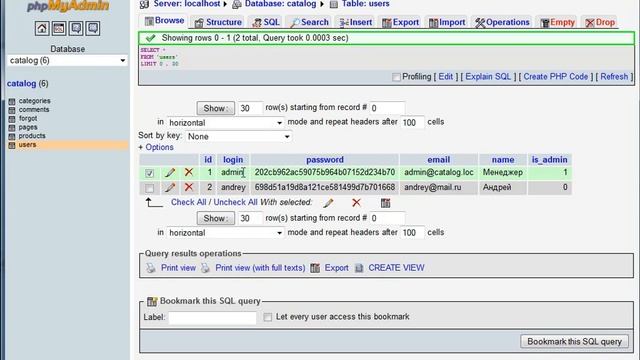
Task: Edit the admin row pencil icon
Action: [x=170, y=173]
